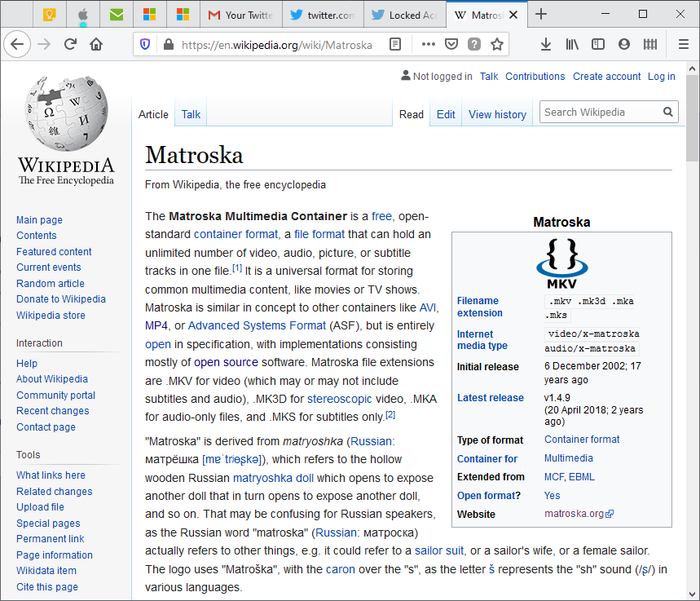Switch to the second Microsoft pinned tab

[x=183, y=15]
